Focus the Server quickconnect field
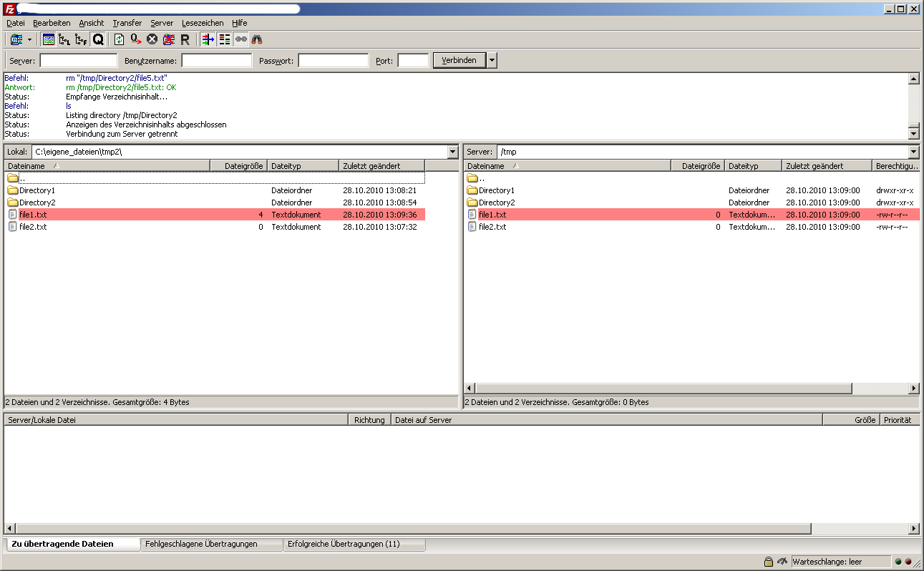 [x=79, y=61]
